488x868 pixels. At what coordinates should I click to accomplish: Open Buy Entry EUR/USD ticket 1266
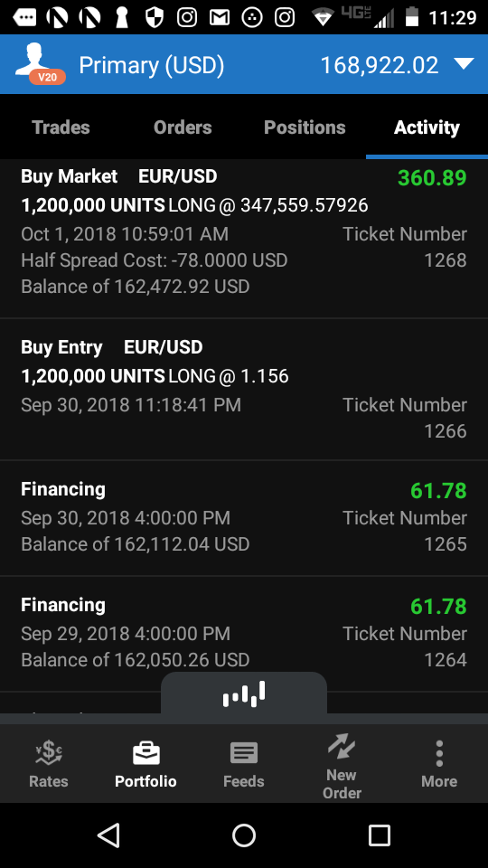pos(244,389)
